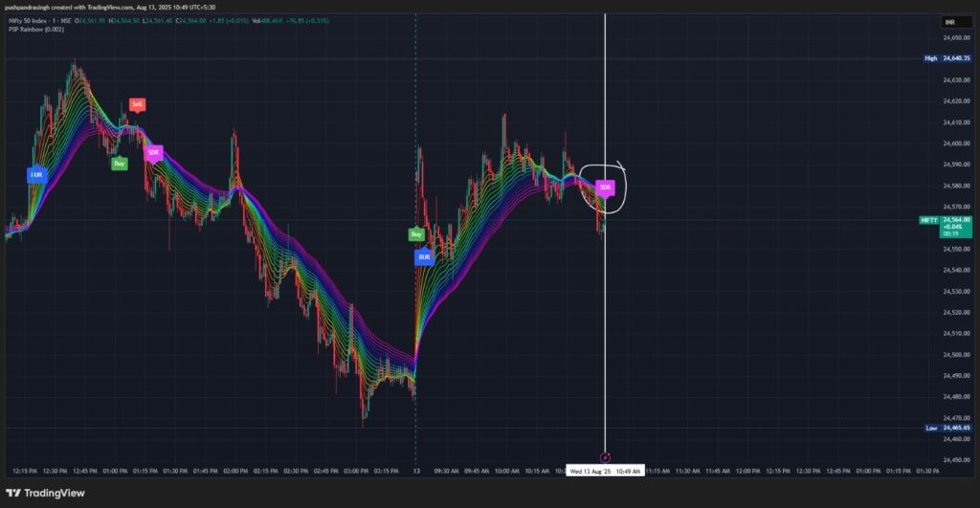Viewport: 980px width, 508px height.
Task: Select the green Buy marker near session open
Action: 416,233
